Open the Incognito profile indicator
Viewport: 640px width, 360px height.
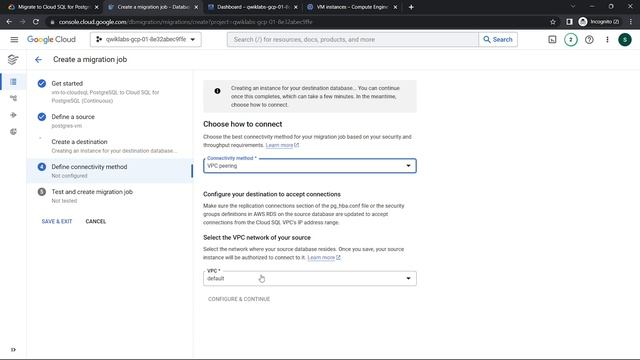pyautogui.click(x=599, y=22)
